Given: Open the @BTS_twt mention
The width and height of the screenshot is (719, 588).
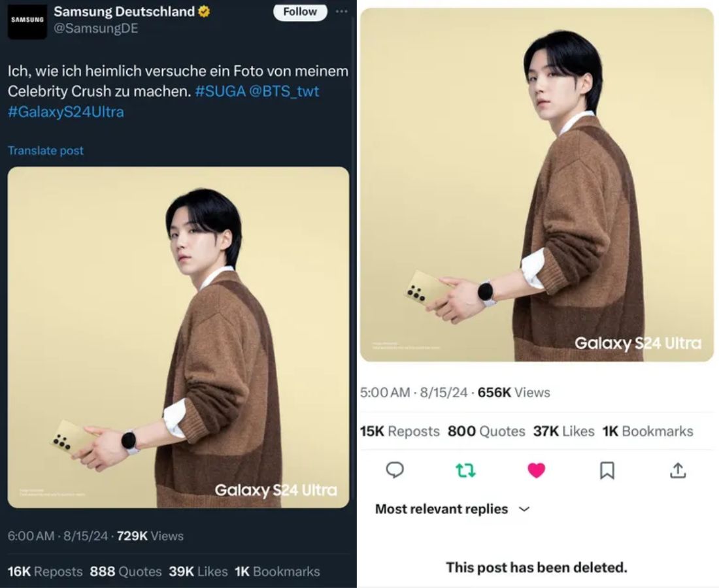Looking at the screenshot, I should tap(284, 91).
